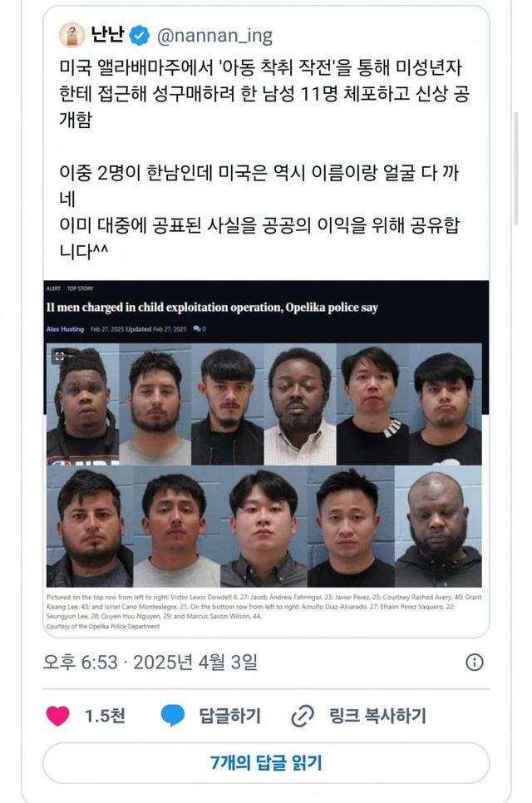Click the 오후 6:53 · 2025년 4월 3일 timestamp
Image resolution: width=532 pixels, height=803 pixels.
pyautogui.click(x=150, y=663)
